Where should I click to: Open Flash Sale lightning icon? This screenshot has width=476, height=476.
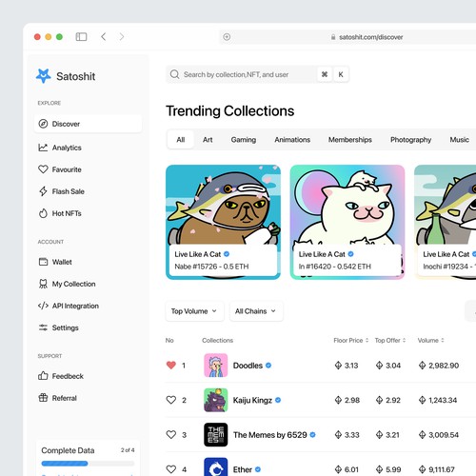point(43,191)
